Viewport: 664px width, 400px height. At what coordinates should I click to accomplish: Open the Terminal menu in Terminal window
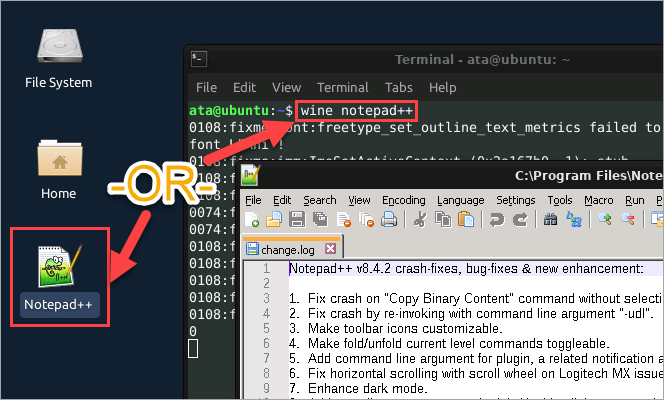(x=343, y=87)
